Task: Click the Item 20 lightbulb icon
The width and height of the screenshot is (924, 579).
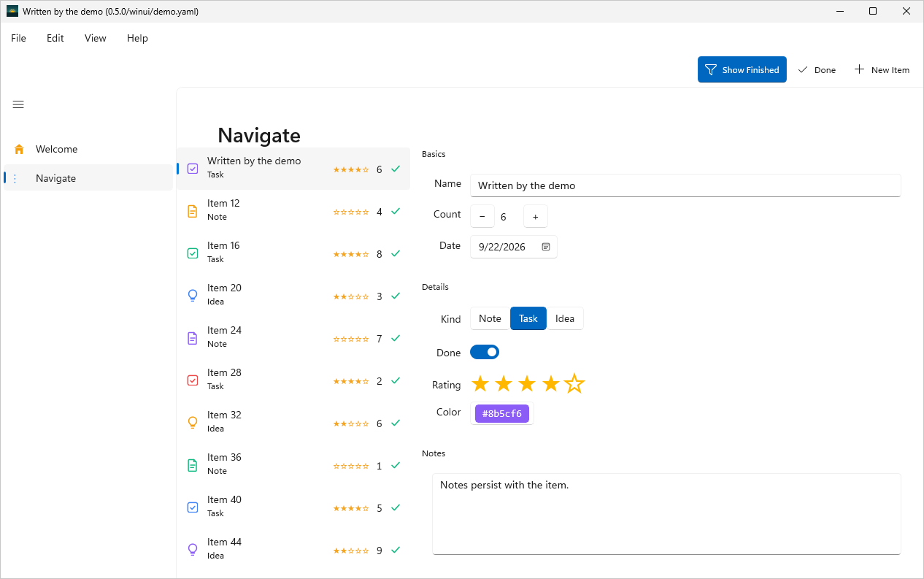Action: pyautogui.click(x=193, y=296)
